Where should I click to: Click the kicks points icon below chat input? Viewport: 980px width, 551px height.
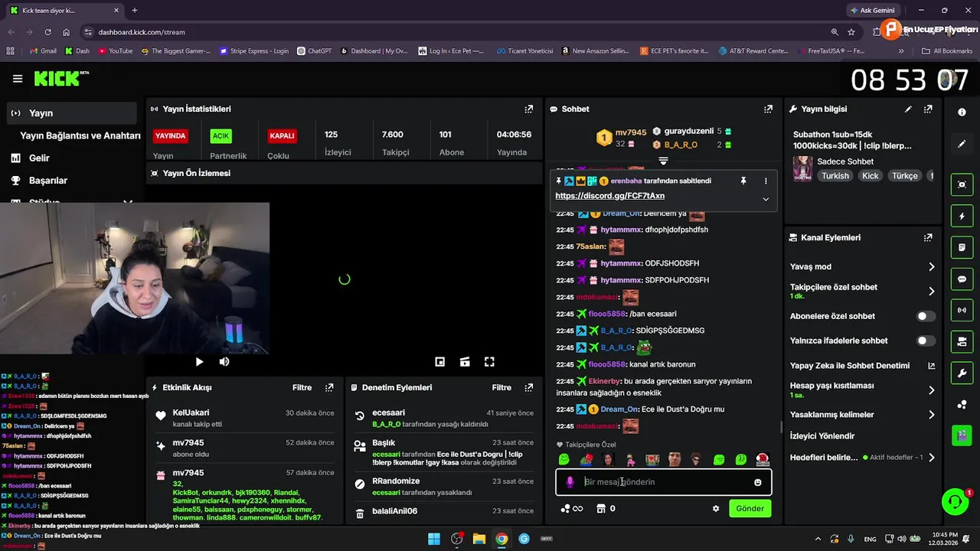point(572,508)
